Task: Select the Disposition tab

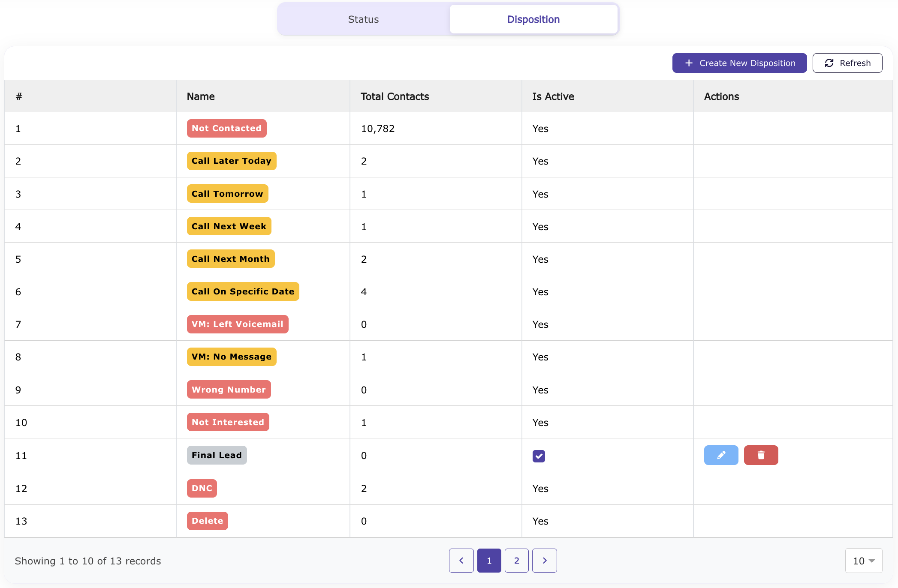Action: [x=533, y=19]
